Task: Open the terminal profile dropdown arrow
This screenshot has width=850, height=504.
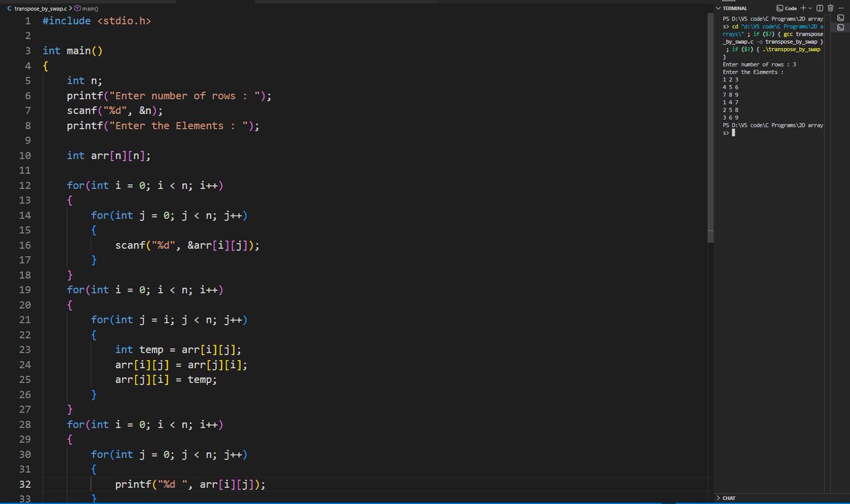Action: coord(811,8)
